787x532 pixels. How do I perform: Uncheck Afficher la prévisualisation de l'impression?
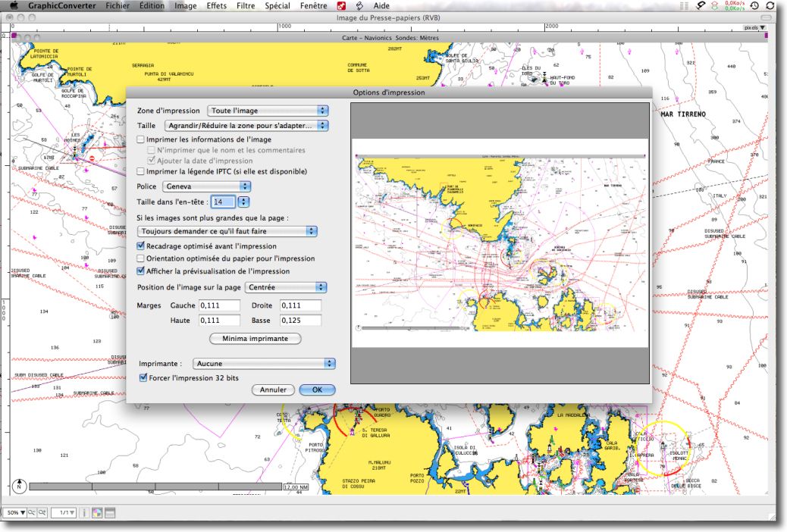pyautogui.click(x=140, y=271)
